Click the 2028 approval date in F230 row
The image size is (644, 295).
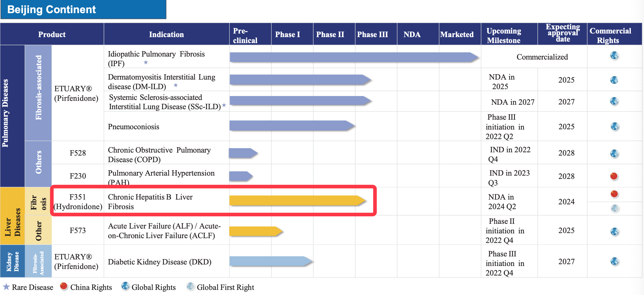(566, 176)
